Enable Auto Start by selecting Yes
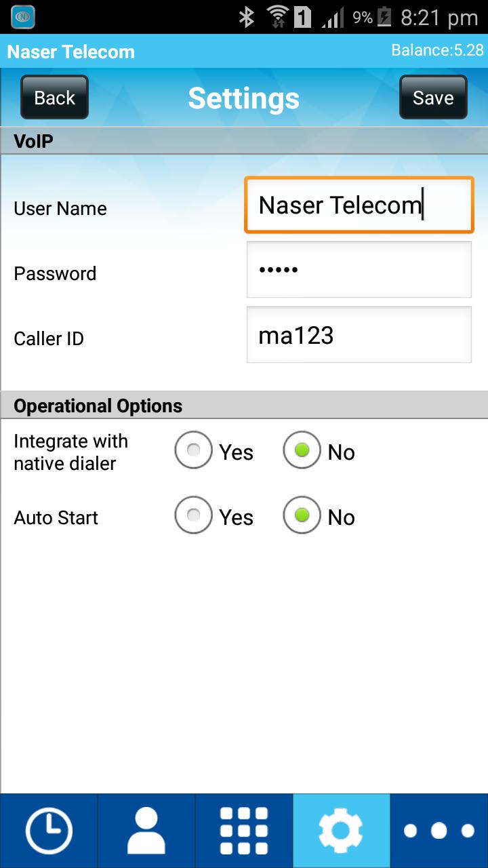 tap(193, 515)
